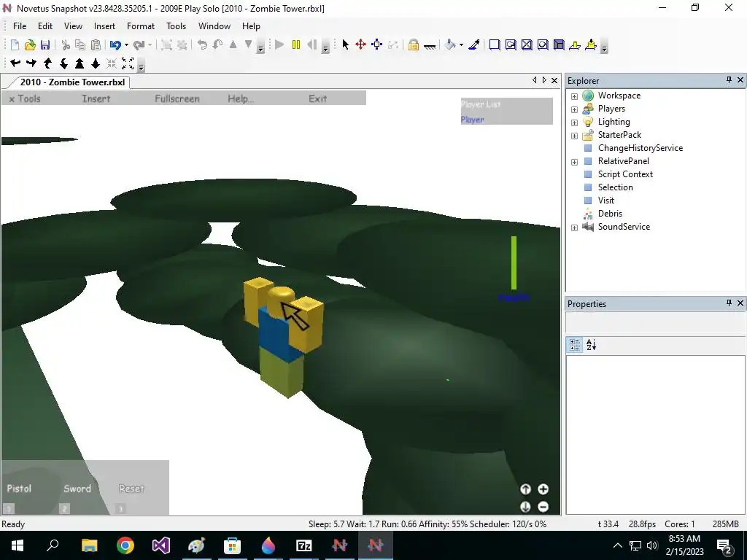Open the File menu
The width and height of the screenshot is (747, 560).
(x=20, y=26)
